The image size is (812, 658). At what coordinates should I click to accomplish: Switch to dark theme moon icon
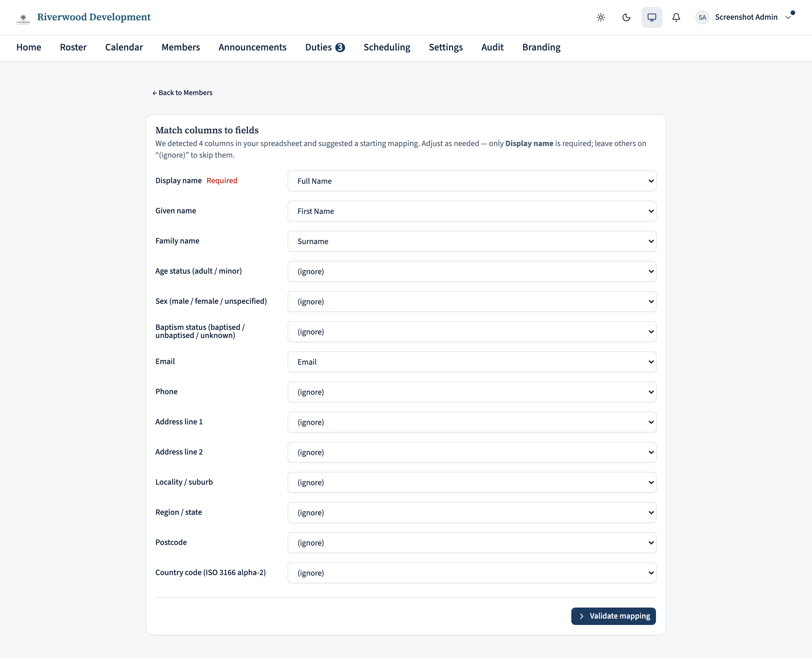coord(626,17)
